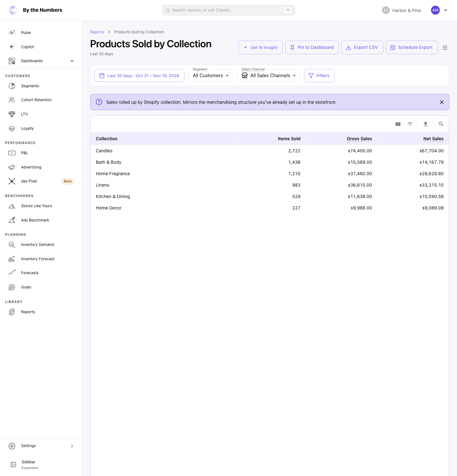Open the table search magnifier icon

[441, 124]
